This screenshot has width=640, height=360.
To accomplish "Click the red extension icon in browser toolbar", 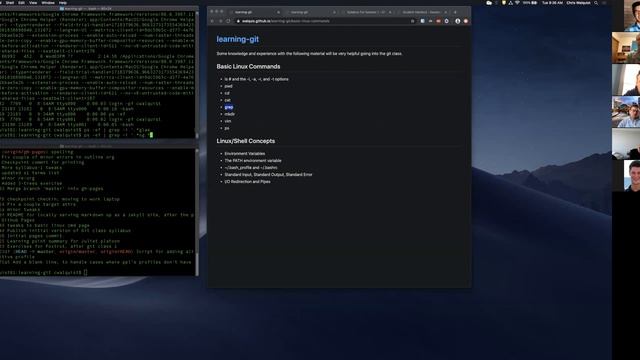I will pyautogui.click(x=438, y=21).
